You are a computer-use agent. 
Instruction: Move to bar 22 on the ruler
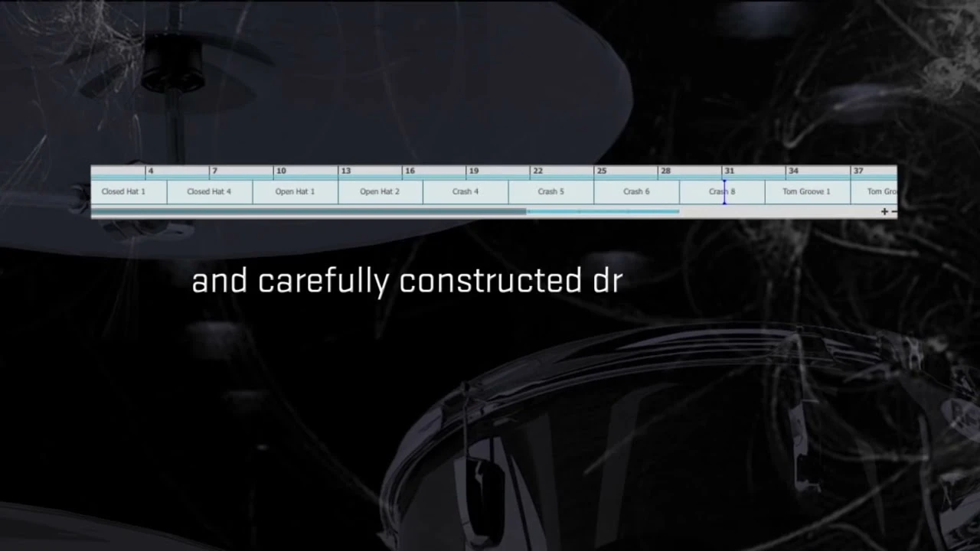(x=537, y=171)
